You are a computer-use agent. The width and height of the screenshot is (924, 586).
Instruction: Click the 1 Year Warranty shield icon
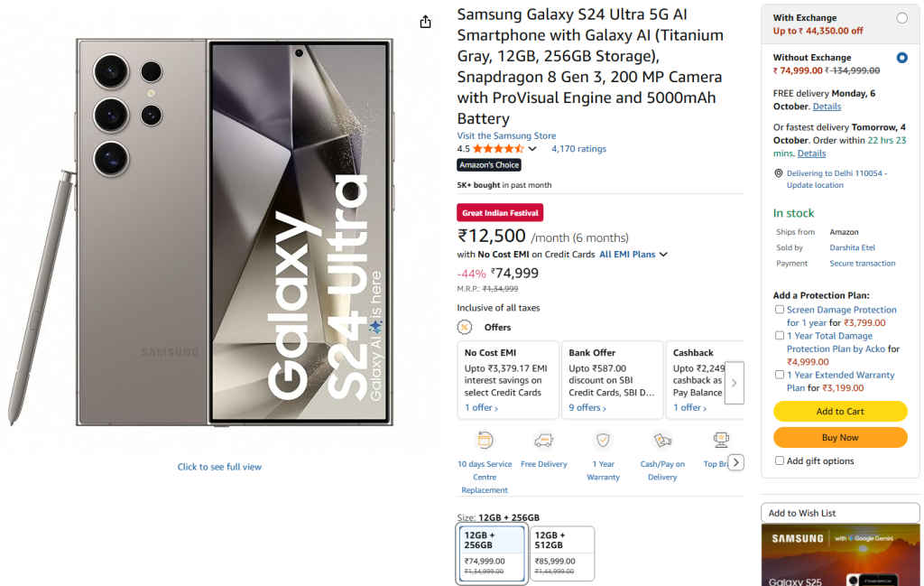[603, 442]
